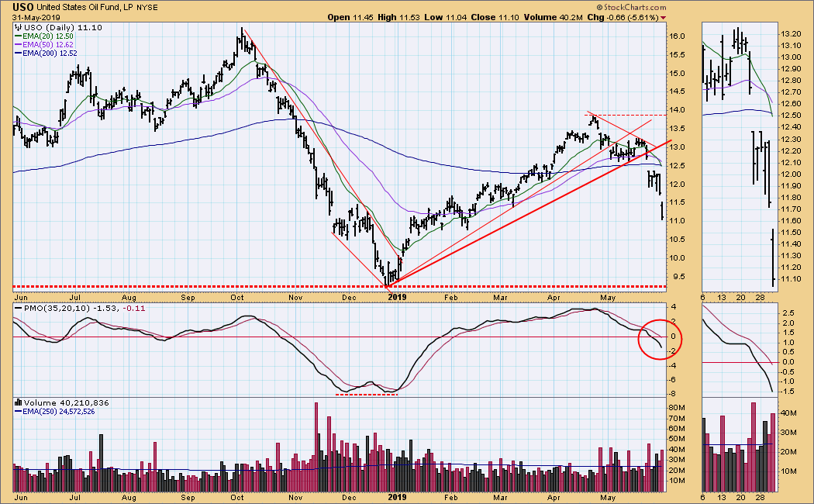The width and height of the screenshot is (814, 504).
Task: Click the 13.20 label on the zoomed price axis
Action: click(790, 34)
